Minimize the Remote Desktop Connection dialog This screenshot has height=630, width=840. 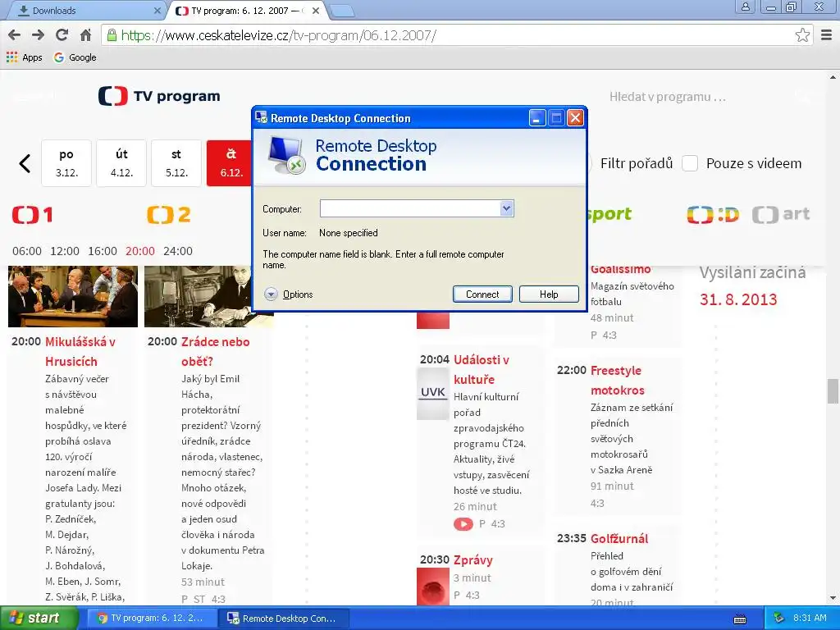[536, 118]
